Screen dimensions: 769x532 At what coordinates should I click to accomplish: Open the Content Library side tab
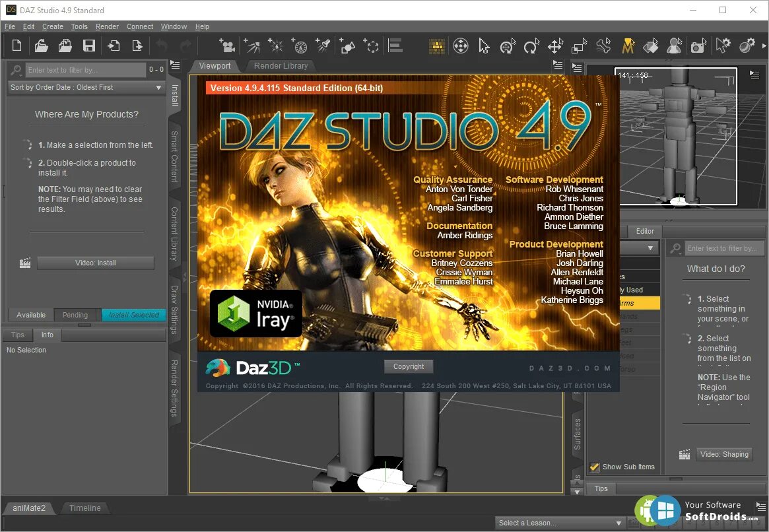(175, 234)
